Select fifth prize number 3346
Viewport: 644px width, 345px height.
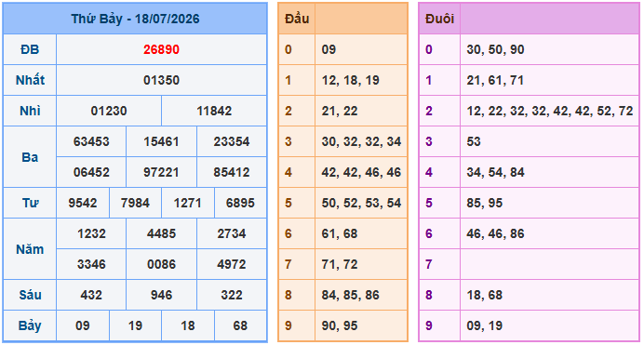(91, 264)
